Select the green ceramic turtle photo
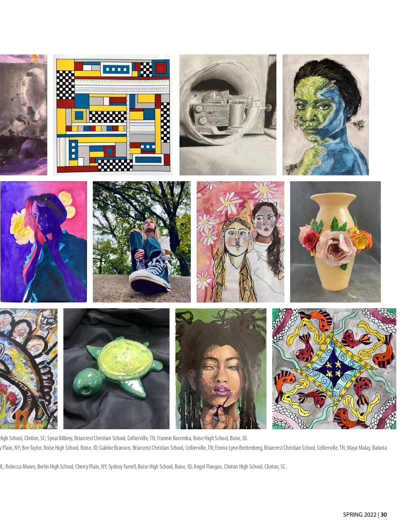The height and width of the screenshot is (532, 411). 116,369
